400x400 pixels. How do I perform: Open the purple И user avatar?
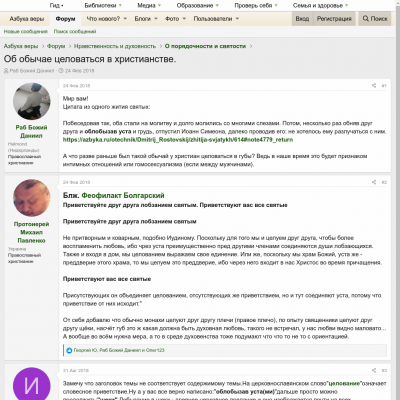(x=32, y=384)
